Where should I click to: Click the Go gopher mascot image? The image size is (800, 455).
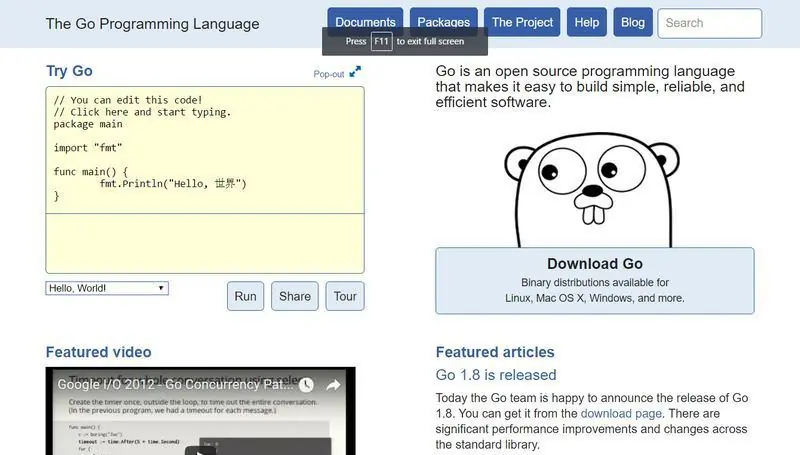[x=592, y=190]
